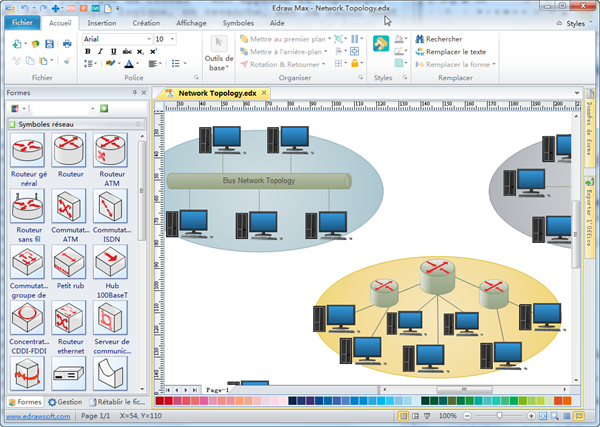600x427 pixels.
Task: Choose the Commutateur ISDN symbol
Action: 110,207
